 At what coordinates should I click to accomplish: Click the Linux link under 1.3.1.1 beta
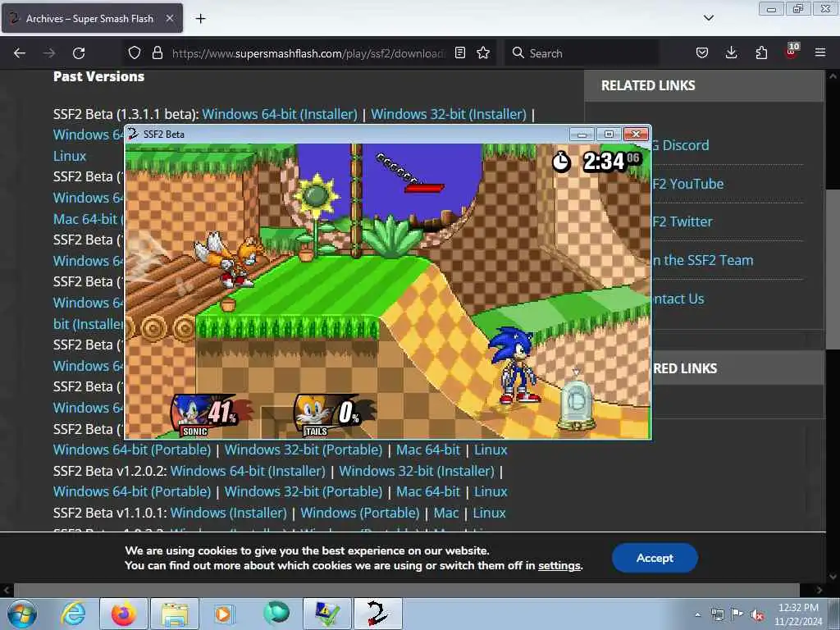pyautogui.click(x=70, y=156)
